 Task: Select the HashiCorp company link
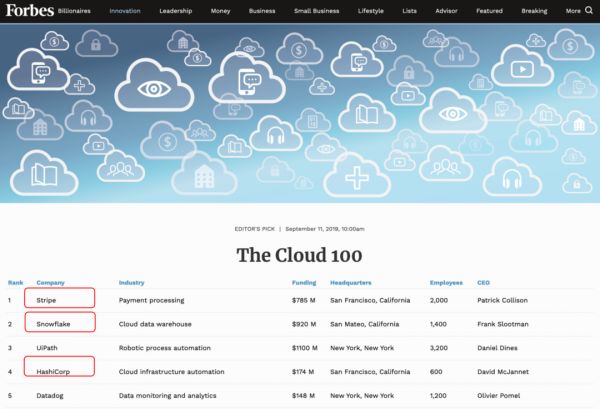(54, 372)
